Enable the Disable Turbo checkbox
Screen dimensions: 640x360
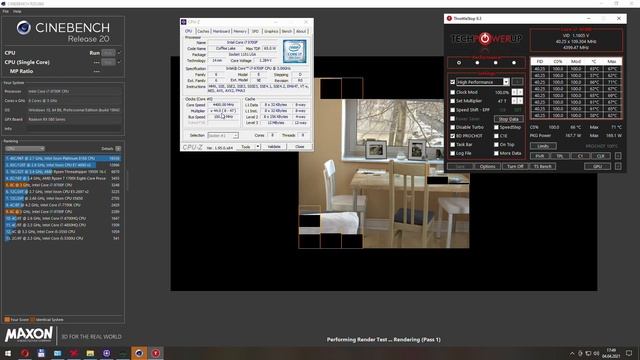452,127
